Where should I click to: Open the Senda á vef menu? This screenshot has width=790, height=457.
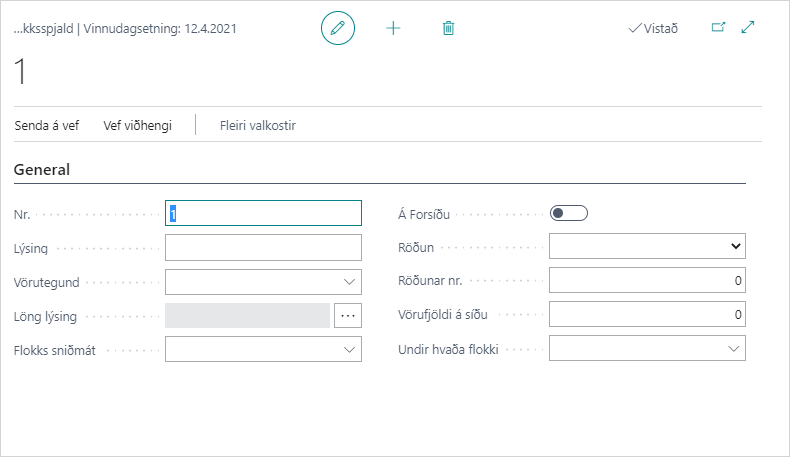click(x=47, y=125)
